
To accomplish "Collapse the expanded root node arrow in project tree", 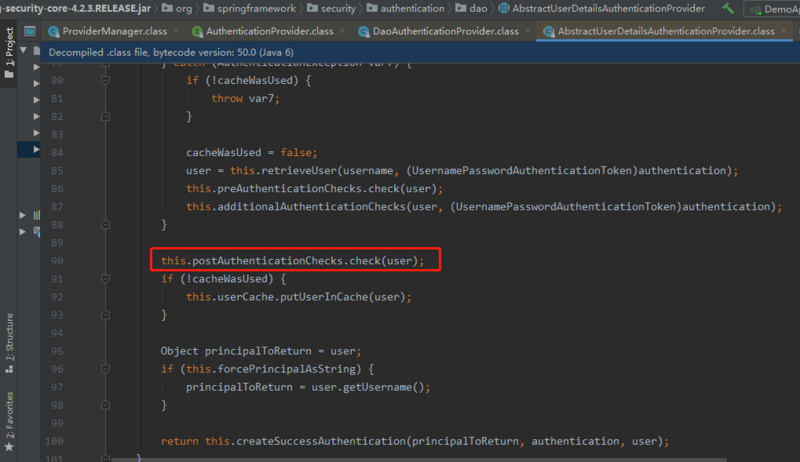I will click(23, 50).
